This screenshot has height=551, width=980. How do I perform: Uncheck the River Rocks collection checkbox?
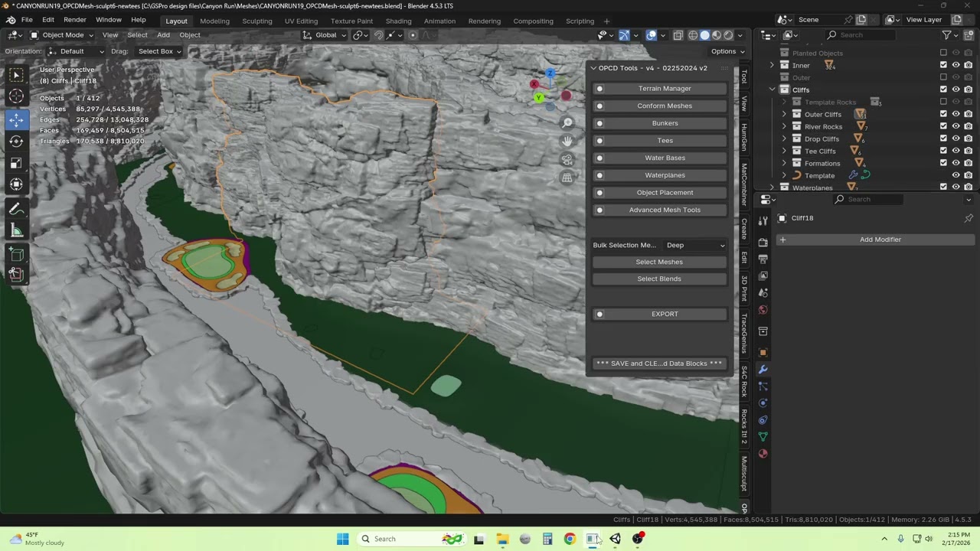943,126
